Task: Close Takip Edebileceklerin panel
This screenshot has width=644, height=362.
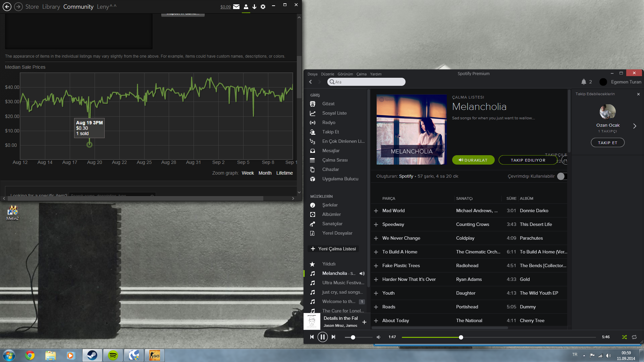Action: 638,94
